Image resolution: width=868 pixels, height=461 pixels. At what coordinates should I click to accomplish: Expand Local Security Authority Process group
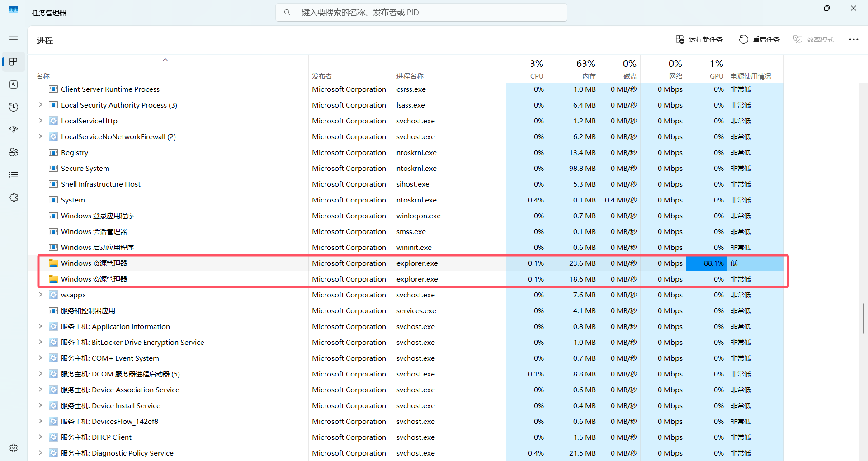[x=40, y=105]
